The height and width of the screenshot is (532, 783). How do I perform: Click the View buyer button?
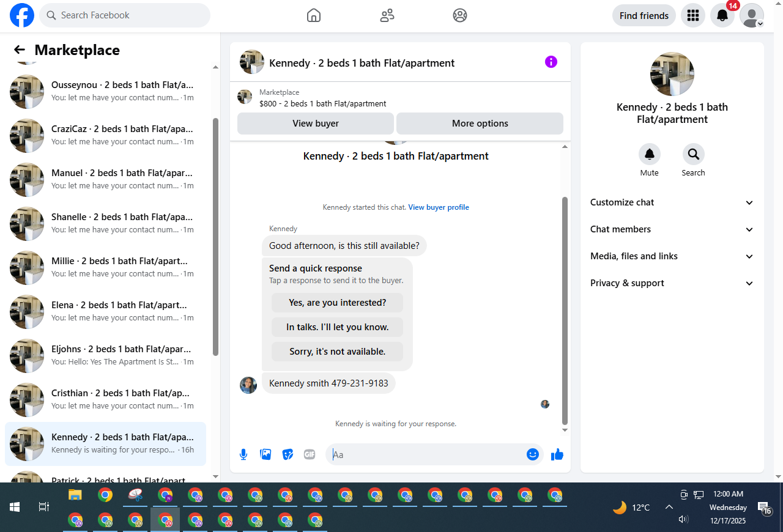pos(316,124)
